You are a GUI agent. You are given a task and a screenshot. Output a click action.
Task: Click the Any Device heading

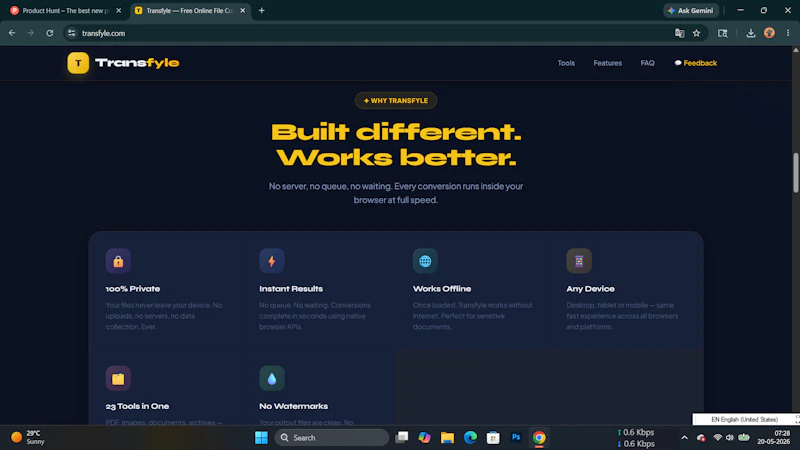click(590, 289)
